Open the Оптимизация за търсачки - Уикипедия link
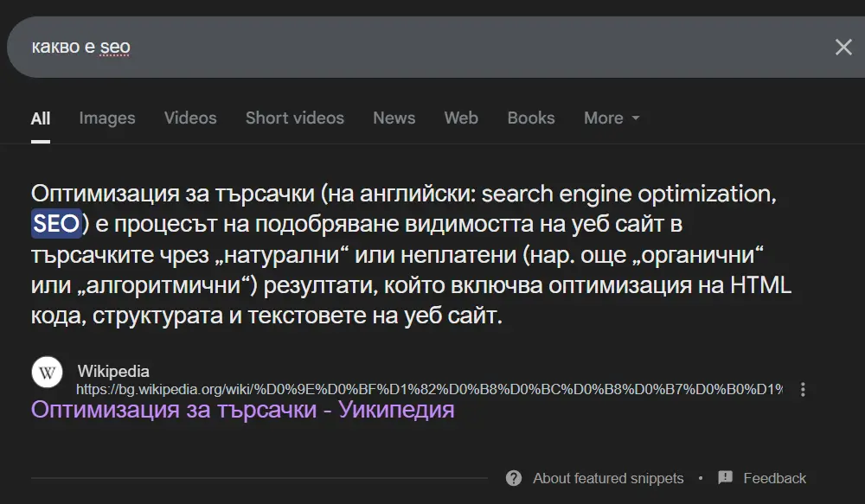865x504 pixels. pyautogui.click(x=243, y=410)
